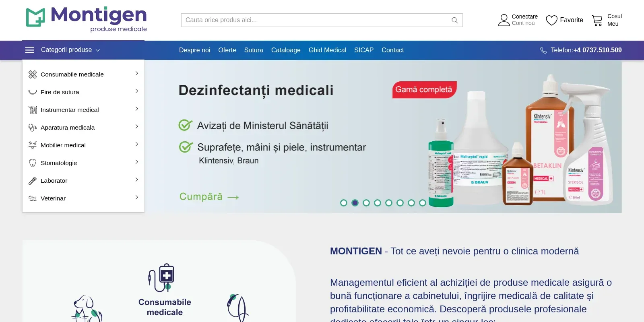Viewport: 644px width, 322px height.
Task: Click the phone handset icon
Action: pos(543,50)
